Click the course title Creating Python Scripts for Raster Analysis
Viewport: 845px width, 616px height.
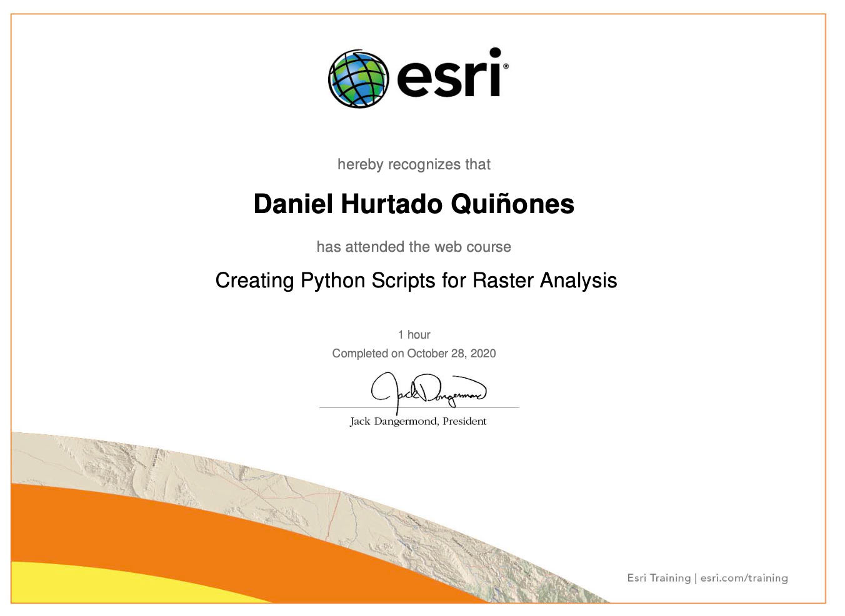(416, 281)
